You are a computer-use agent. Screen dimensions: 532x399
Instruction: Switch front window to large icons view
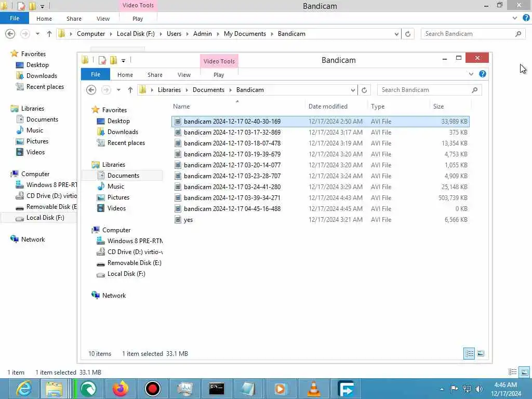[x=481, y=353]
